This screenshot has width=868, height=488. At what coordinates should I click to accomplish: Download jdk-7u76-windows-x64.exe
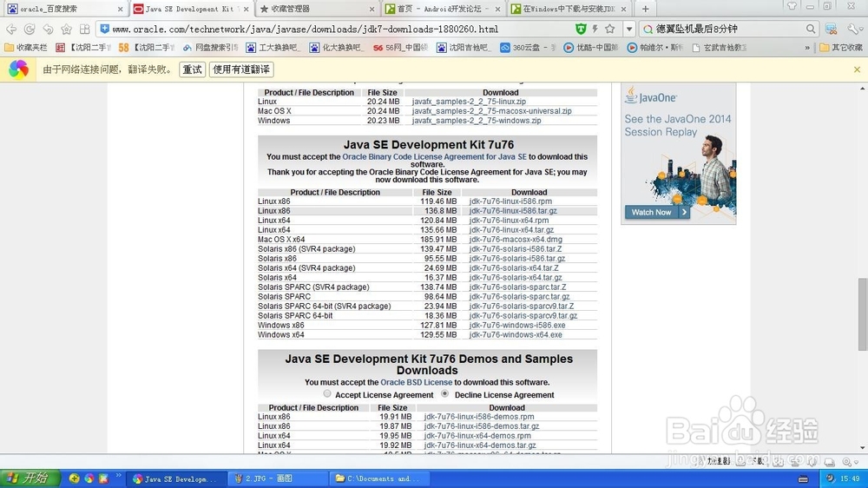coord(516,334)
